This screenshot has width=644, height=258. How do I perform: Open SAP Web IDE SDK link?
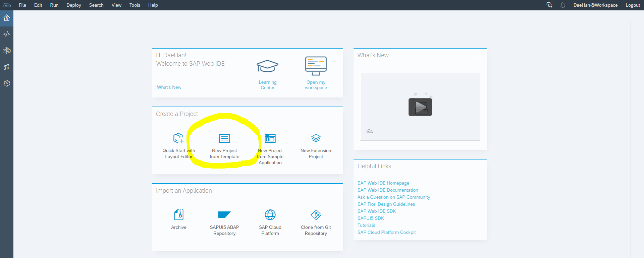click(x=377, y=211)
